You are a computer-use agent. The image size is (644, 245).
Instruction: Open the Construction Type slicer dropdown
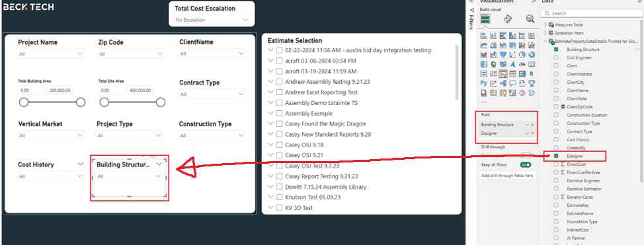tap(212, 135)
